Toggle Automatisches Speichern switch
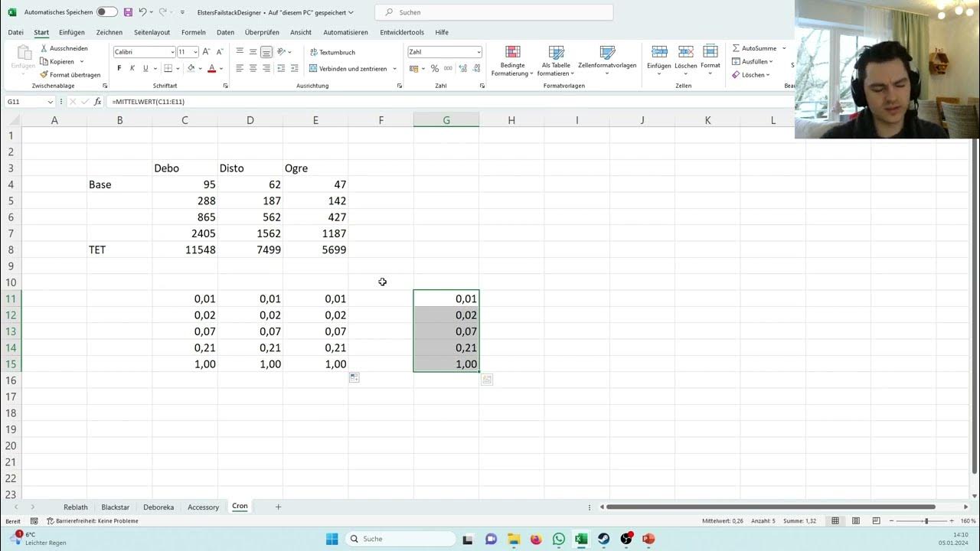This screenshot has width=980, height=551. 107,12
